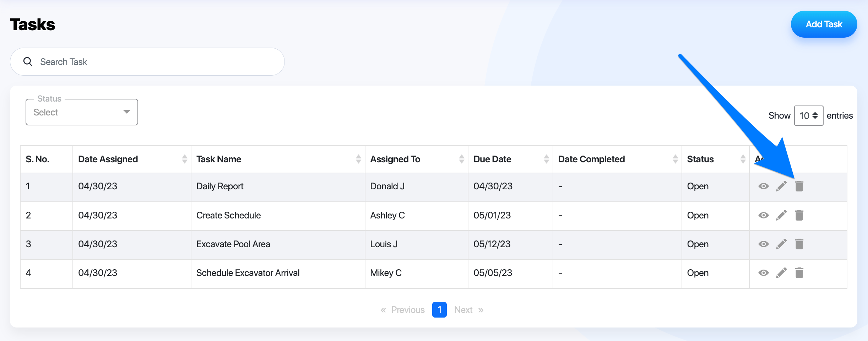The width and height of the screenshot is (868, 341).
Task: View the Excavate Pool Area task
Action: (x=763, y=244)
